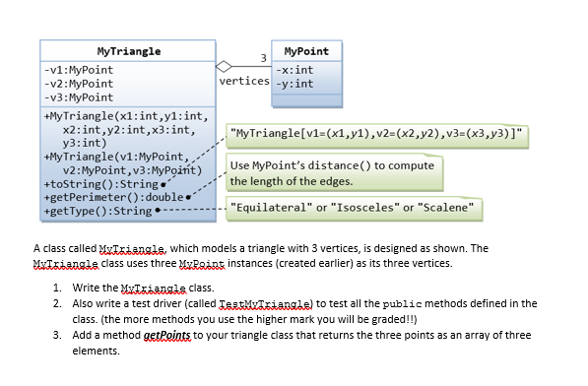Click the constructor +MyTriangle(v1:MyPoint, line

pos(116,157)
